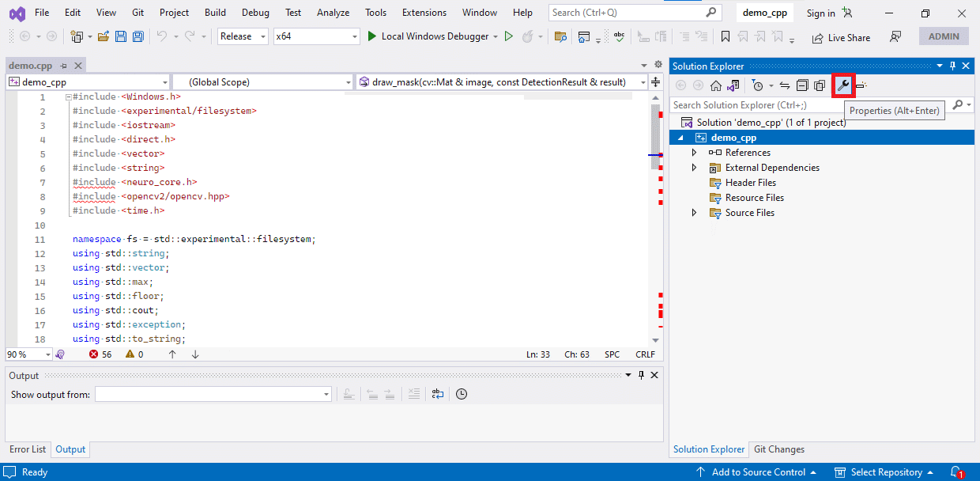Open the draw_mask member dropdown
The image size is (980, 481).
(502, 82)
